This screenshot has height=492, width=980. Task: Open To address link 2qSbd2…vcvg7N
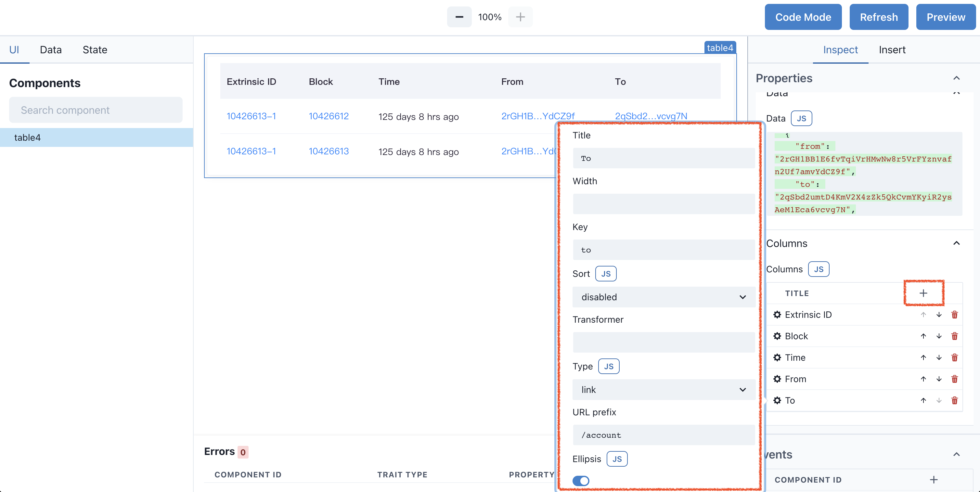pos(651,116)
